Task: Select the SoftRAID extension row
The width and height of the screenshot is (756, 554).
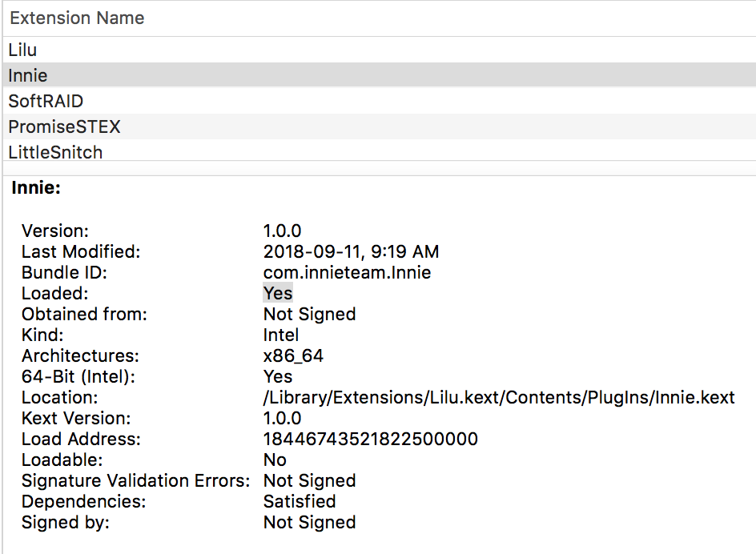Action: click(379, 101)
